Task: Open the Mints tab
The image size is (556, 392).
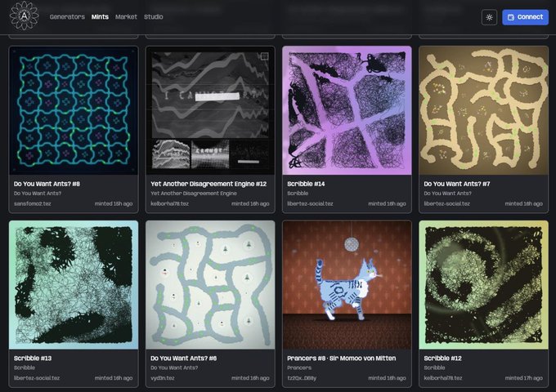Action: point(100,16)
